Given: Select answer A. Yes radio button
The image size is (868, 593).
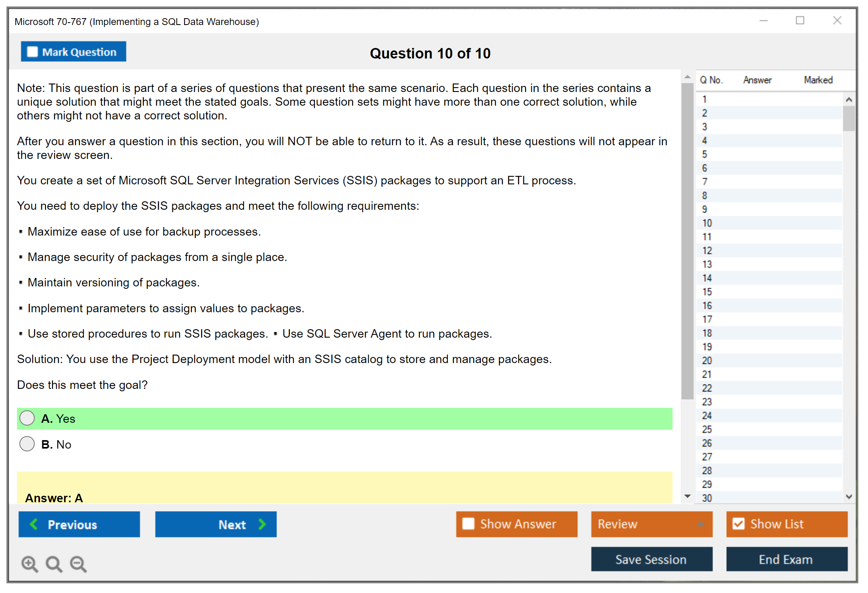Looking at the screenshot, I should click(x=27, y=418).
